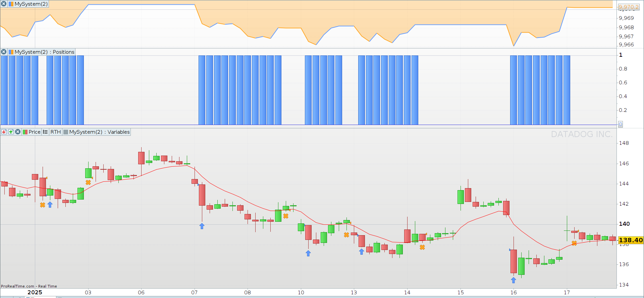This screenshot has width=644, height=298.
Task: Click the bold 140 price axis value
Action: click(x=624, y=224)
